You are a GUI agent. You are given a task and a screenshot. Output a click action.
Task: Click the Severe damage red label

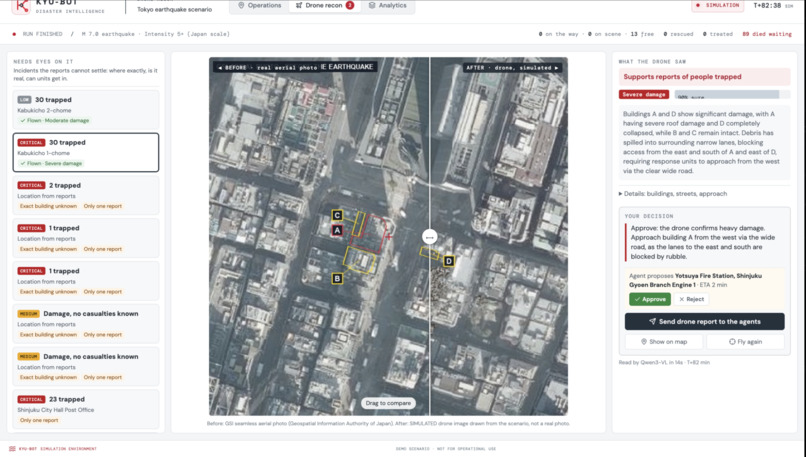click(x=644, y=95)
